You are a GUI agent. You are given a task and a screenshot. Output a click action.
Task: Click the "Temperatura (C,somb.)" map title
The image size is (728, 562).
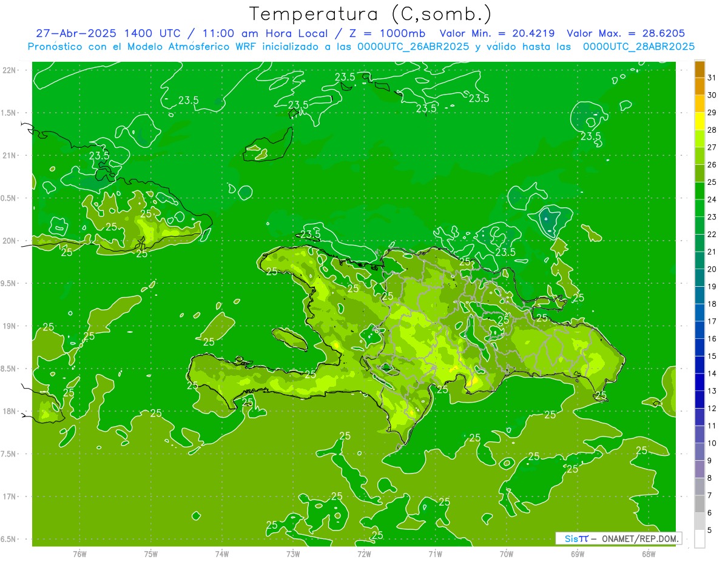[370, 14]
